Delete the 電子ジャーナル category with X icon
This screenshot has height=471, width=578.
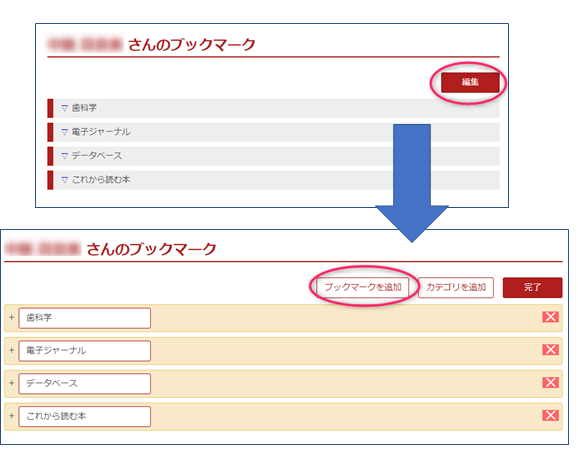coord(550,350)
